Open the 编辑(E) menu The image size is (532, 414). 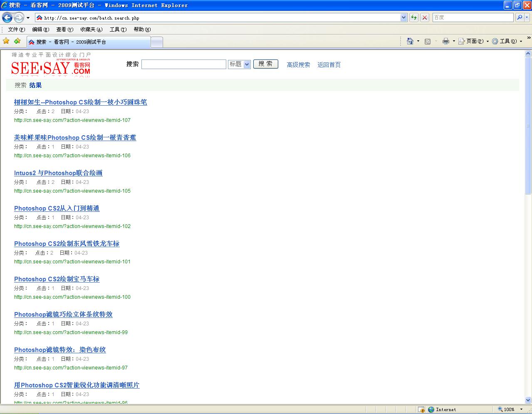pyautogui.click(x=41, y=30)
